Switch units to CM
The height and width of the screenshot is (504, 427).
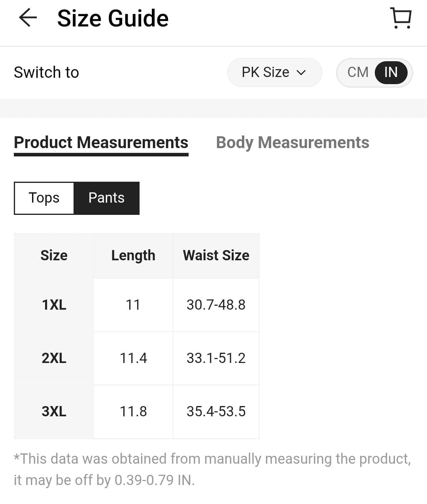pyautogui.click(x=358, y=72)
